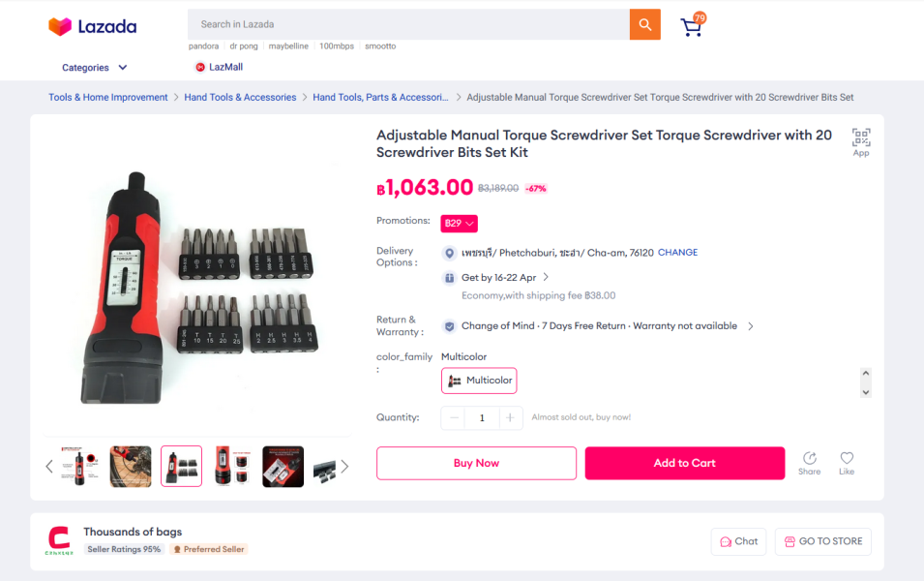Like the product with heart icon

[x=847, y=463]
